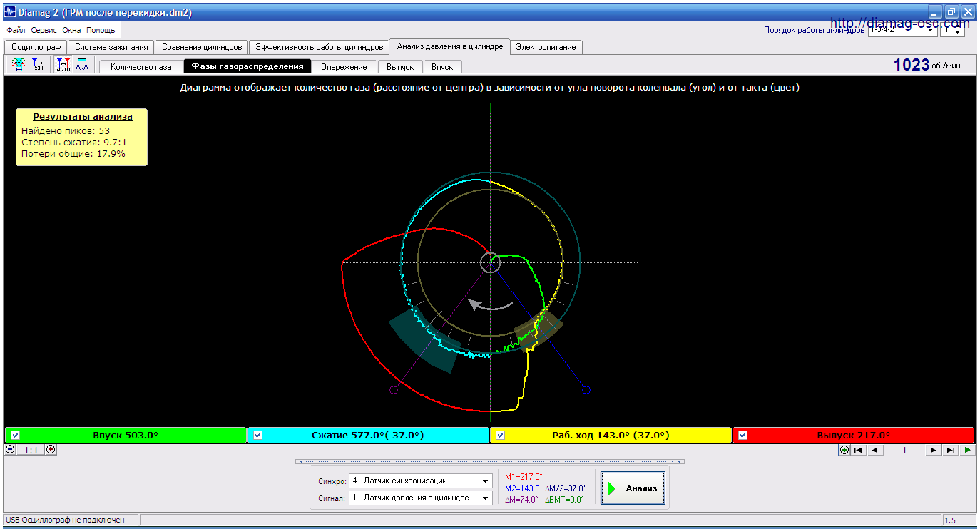The width and height of the screenshot is (980, 529).
Task: Toggle the Впуск 503.0° stroke checkbox
Action: tap(15, 435)
